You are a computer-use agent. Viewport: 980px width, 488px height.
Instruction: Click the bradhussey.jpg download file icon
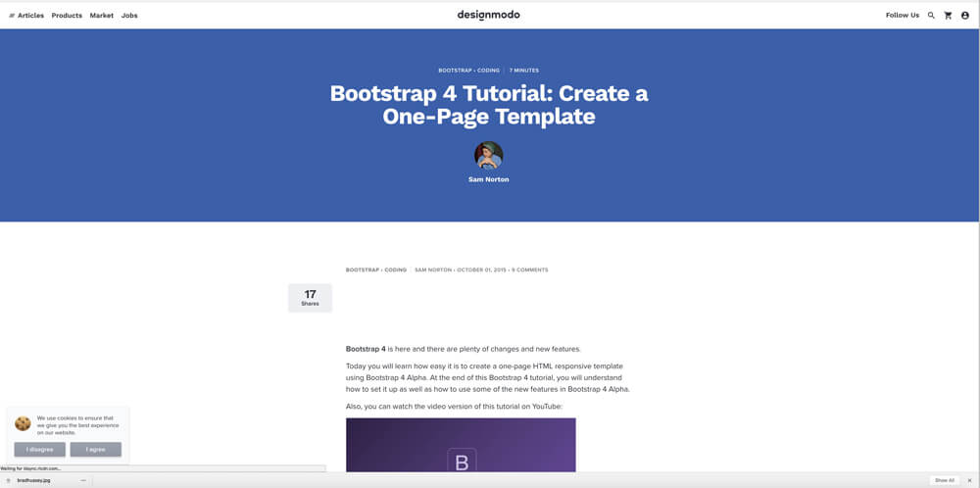tap(8, 480)
